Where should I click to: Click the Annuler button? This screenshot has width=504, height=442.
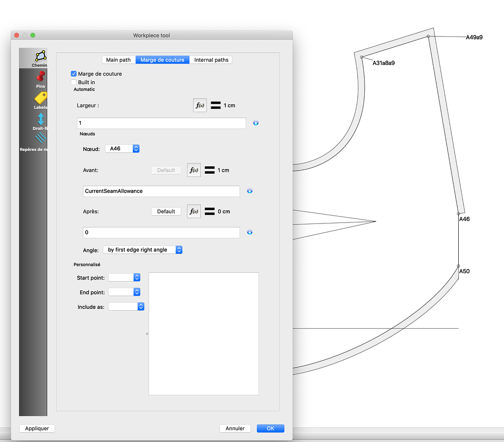click(235, 428)
